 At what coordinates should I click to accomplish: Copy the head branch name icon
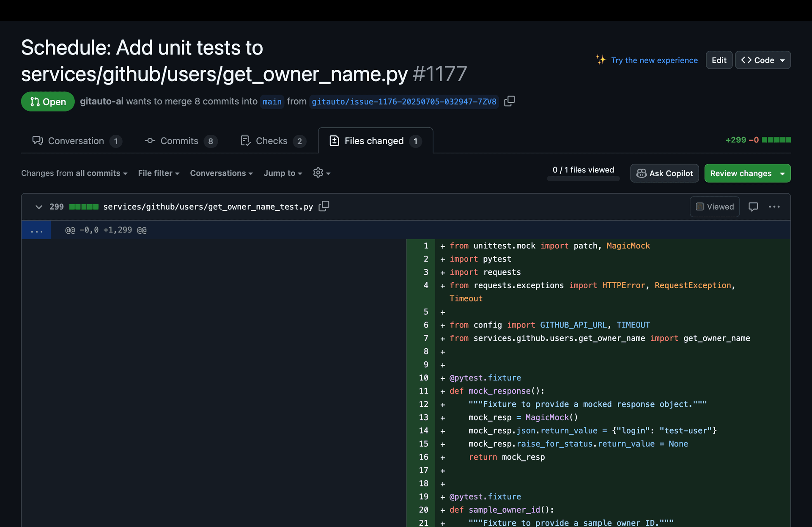(x=510, y=101)
